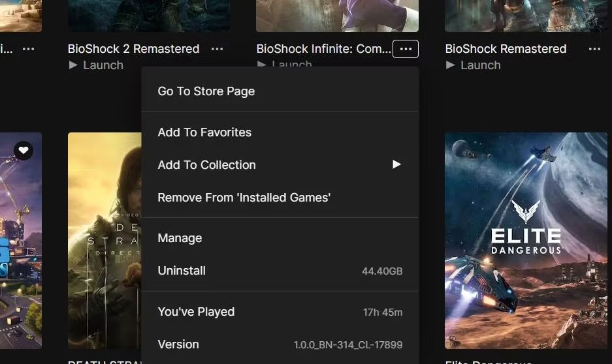Select Go To Store Page
612x364 pixels.
click(x=206, y=91)
